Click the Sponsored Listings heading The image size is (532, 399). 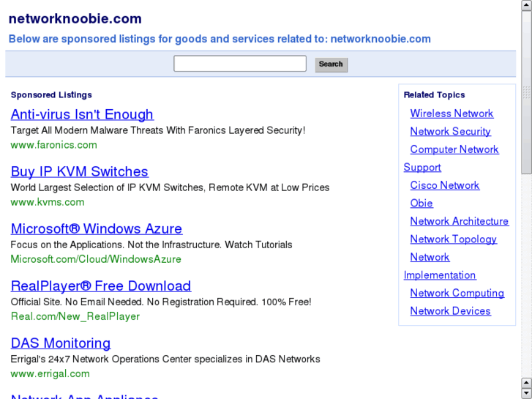coord(51,94)
